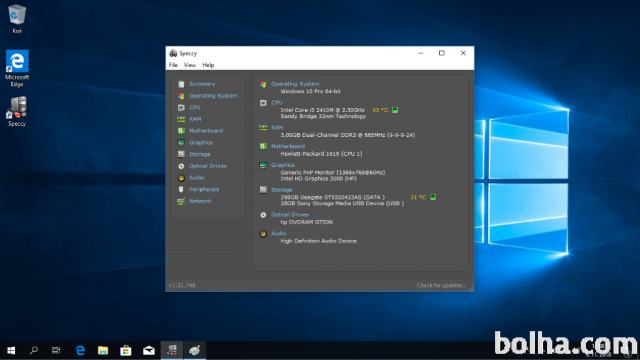This screenshot has width=640, height=360.
Task: Click High Definition Audio Device text
Action: pyautogui.click(x=318, y=241)
